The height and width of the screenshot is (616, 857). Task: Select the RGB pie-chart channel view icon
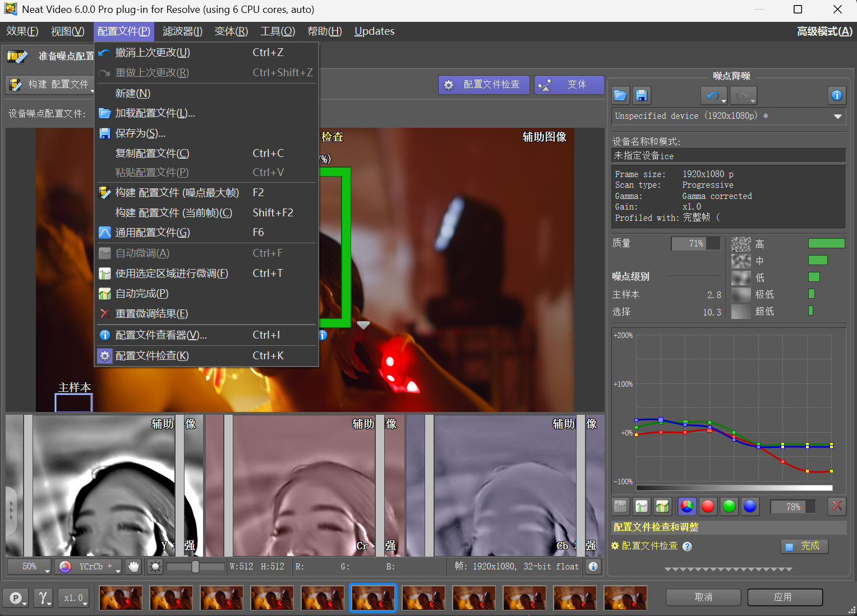click(x=686, y=506)
